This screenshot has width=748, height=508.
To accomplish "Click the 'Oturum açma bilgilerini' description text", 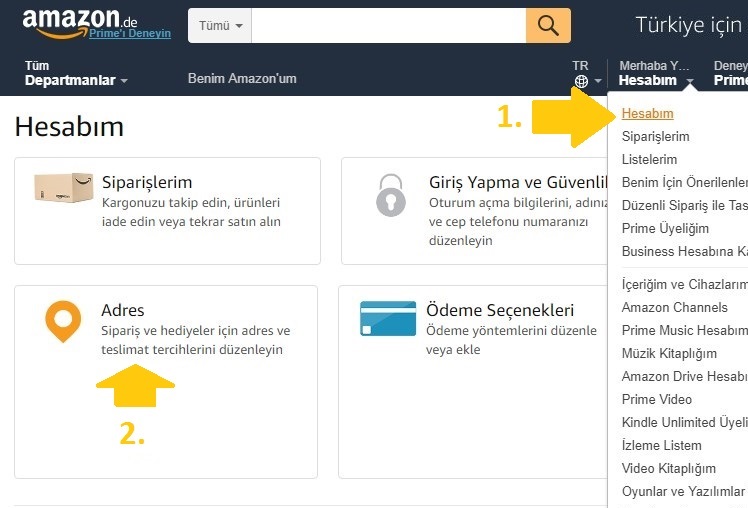I will (518, 221).
